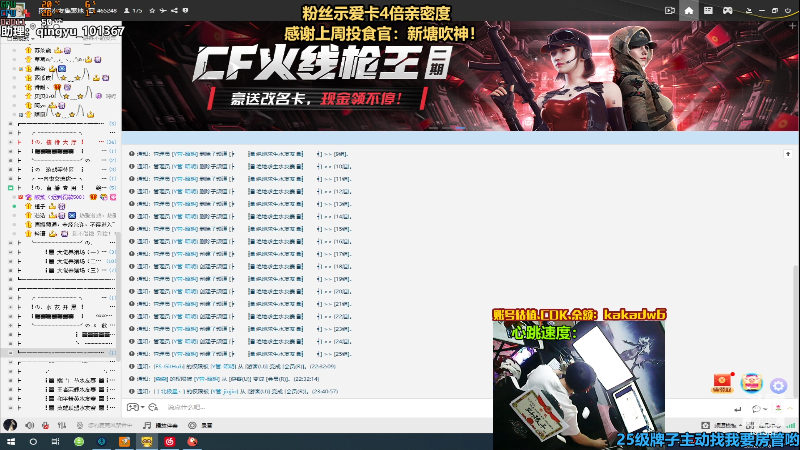The height and width of the screenshot is (450, 800).
Task: Click the member count 1/5 icon
Action: click(x=133, y=10)
